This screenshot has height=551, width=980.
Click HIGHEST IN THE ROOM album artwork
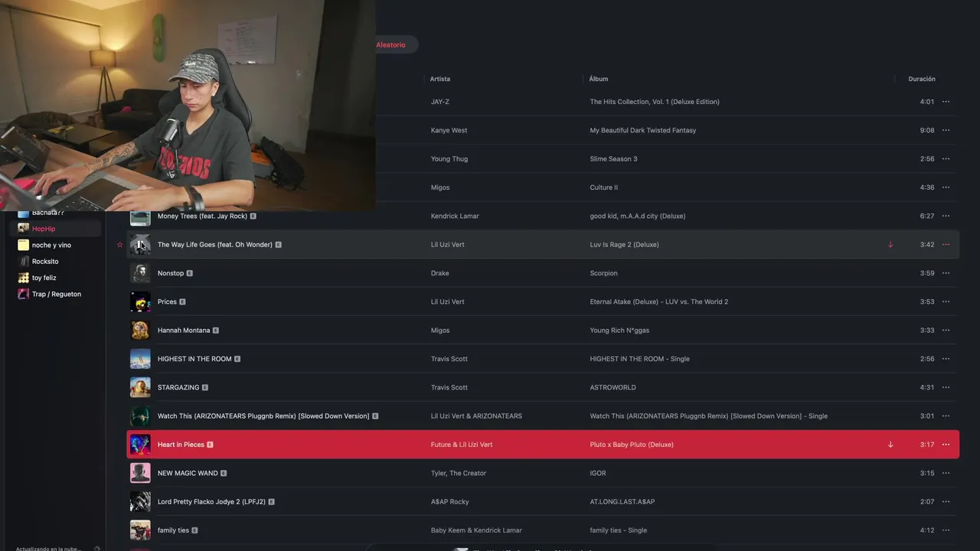click(140, 359)
